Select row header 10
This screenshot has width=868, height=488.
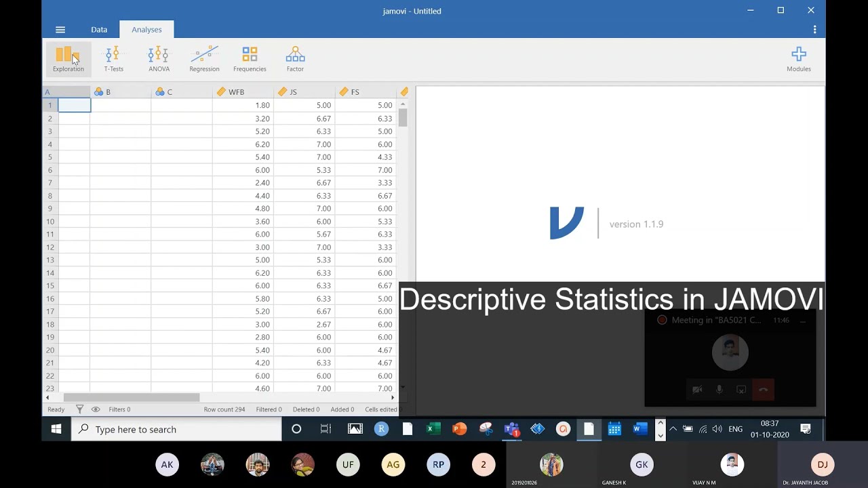(50, 221)
